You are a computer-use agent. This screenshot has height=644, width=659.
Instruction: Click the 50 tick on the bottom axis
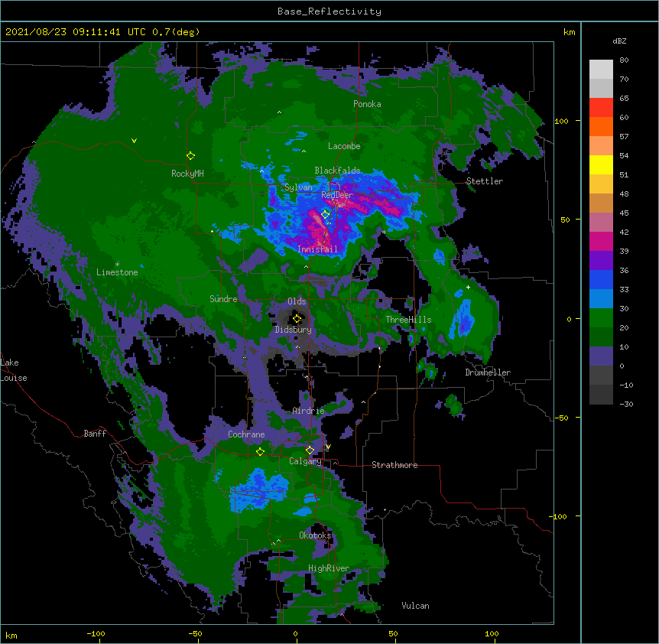point(393,633)
